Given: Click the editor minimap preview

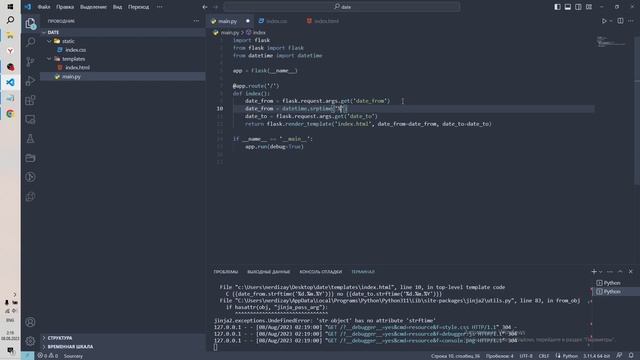Looking at the screenshot, I should [611, 41].
